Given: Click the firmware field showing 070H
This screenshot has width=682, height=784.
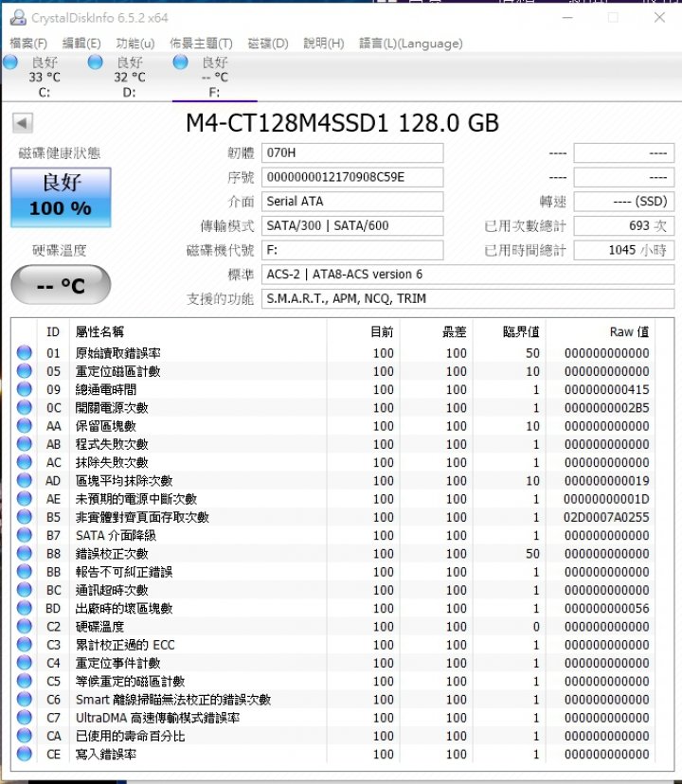Looking at the screenshot, I should [352, 153].
